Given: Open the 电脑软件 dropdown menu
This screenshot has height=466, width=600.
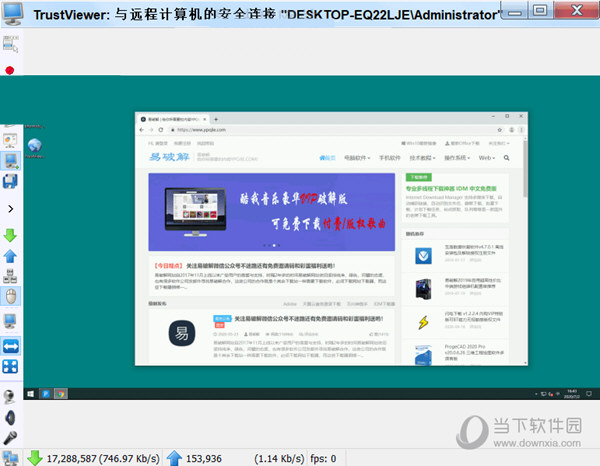Looking at the screenshot, I should pos(357,158).
